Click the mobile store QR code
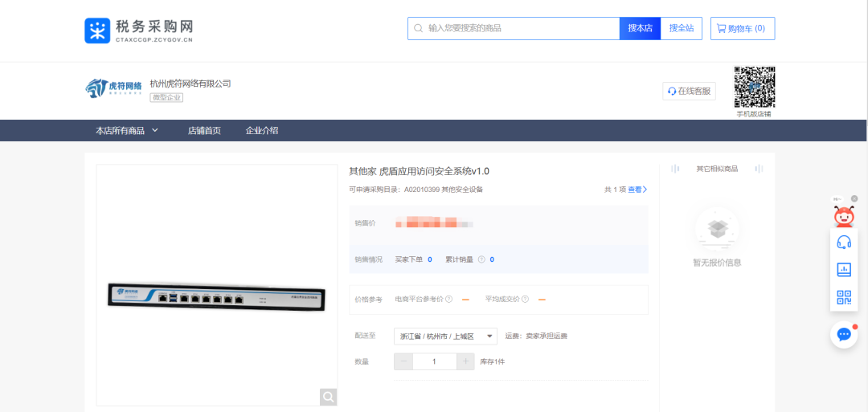868x412 pixels. click(x=754, y=87)
